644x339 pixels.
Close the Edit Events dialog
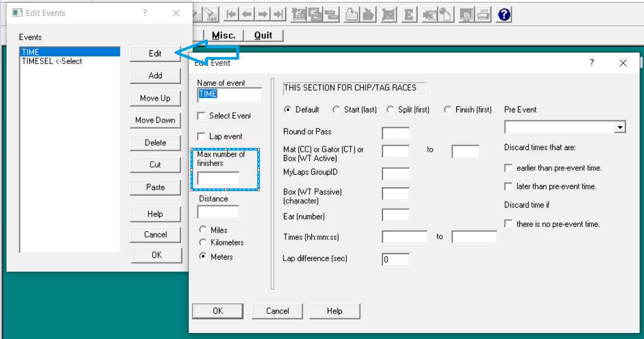pyautogui.click(x=176, y=13)
